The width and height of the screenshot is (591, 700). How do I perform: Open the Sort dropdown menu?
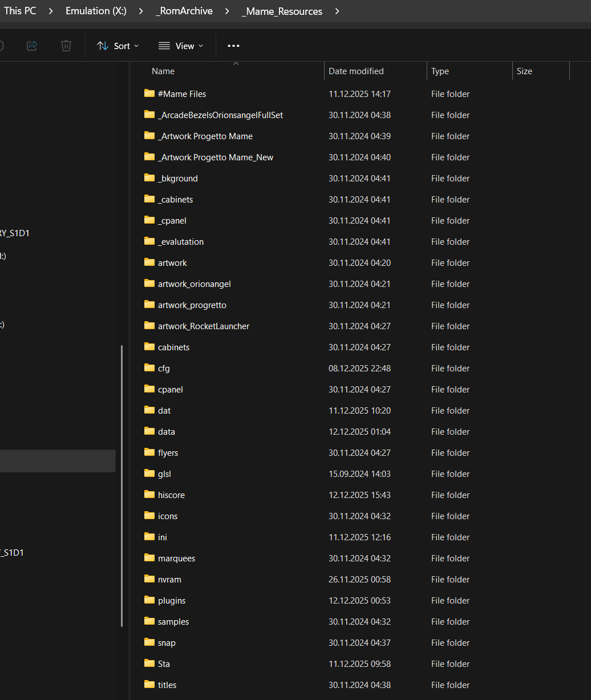[x=118, y=46]
